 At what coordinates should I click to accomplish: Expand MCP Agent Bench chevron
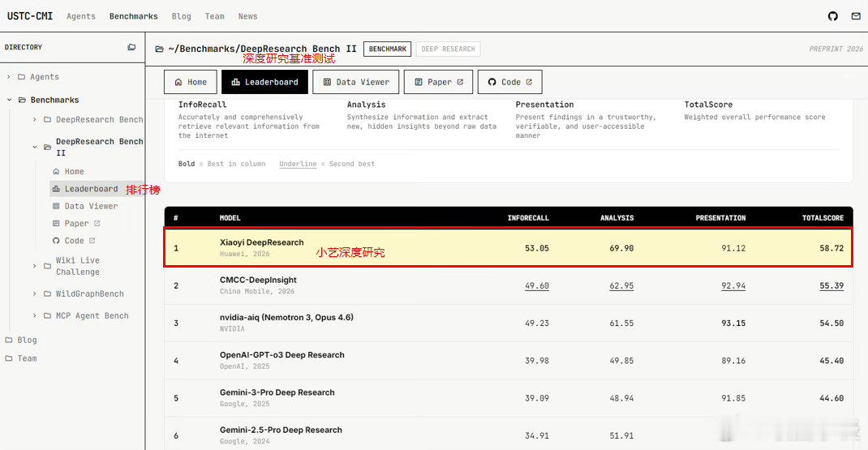(x=34, y=315)
